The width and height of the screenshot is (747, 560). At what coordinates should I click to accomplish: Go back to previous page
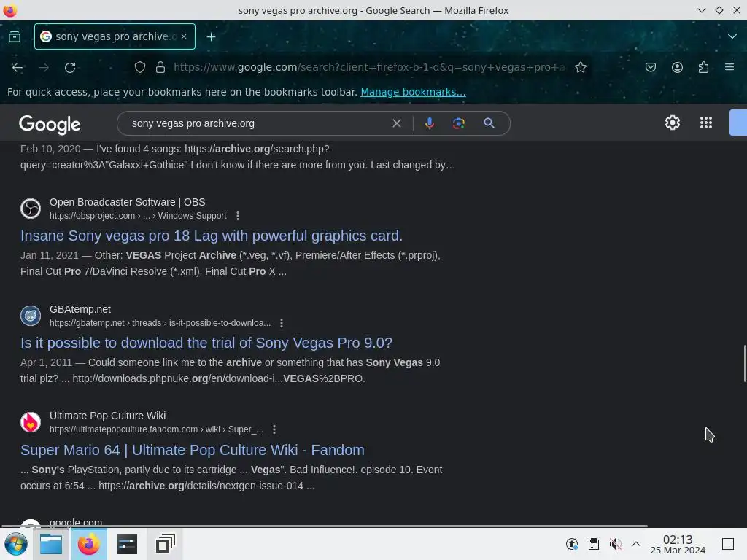[x=18, y=68]
